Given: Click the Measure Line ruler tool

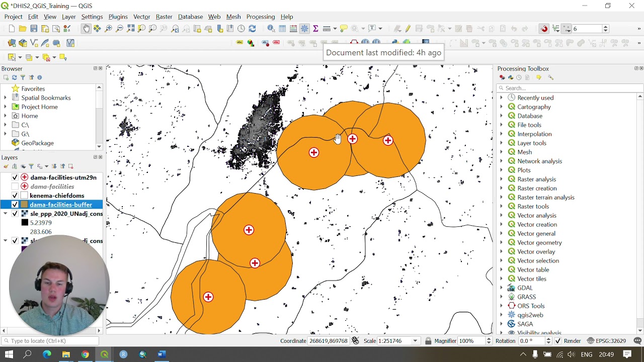Looking at the screenshot, I should tap(327, 29).
